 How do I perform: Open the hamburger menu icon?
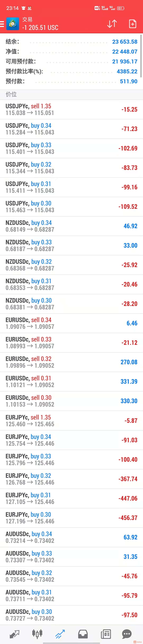2,24
